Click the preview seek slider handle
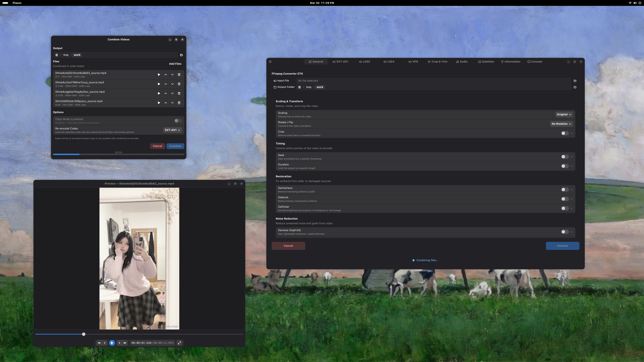644x362 pixels. point(84,334)
